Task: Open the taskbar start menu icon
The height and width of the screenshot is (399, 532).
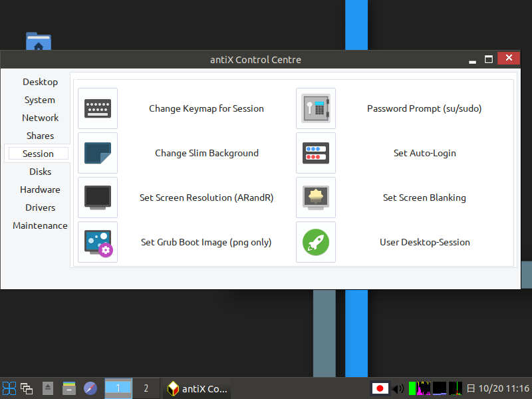Action: tap(9, 388)
